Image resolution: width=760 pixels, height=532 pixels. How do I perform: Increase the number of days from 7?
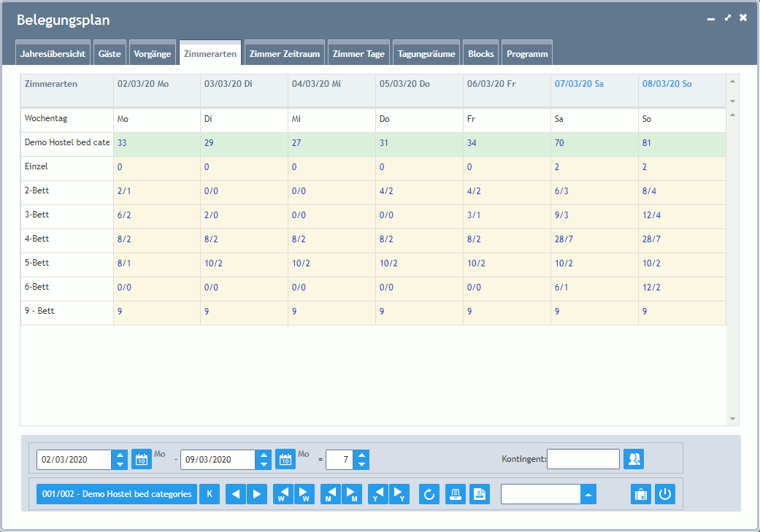point(361,455)
